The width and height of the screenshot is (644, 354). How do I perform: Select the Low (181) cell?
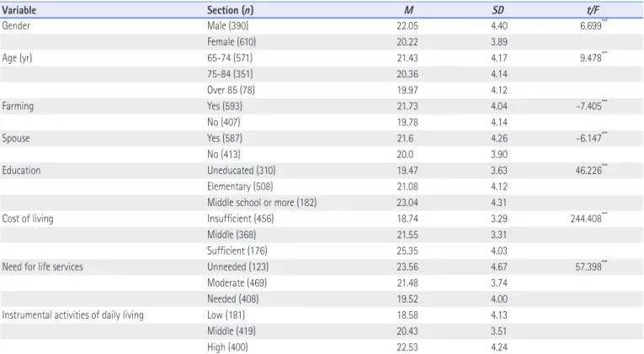pos(226,314)
